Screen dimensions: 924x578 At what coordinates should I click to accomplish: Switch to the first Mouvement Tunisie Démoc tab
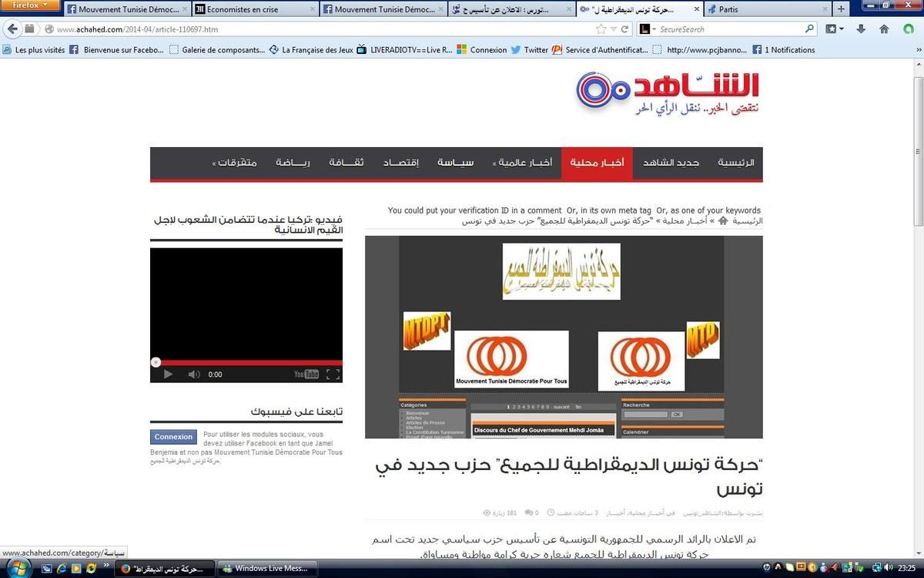(126, 9)
